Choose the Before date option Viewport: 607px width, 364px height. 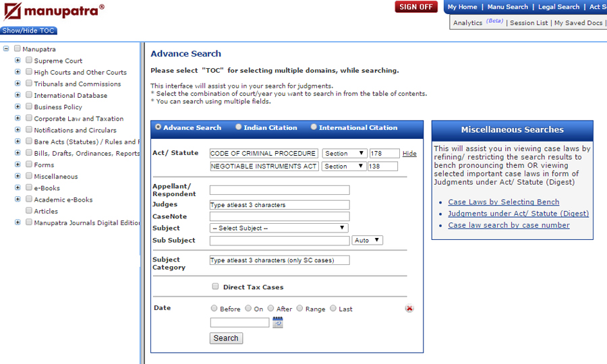coord(214,308)
